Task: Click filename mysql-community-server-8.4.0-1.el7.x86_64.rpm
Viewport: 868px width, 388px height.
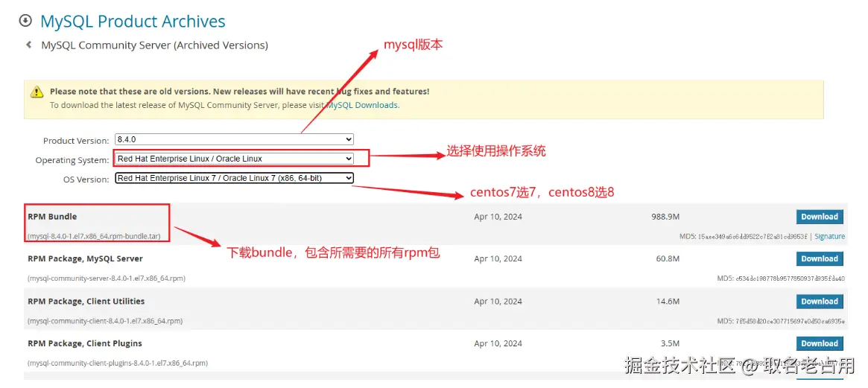Action: [x=107, y=279]
